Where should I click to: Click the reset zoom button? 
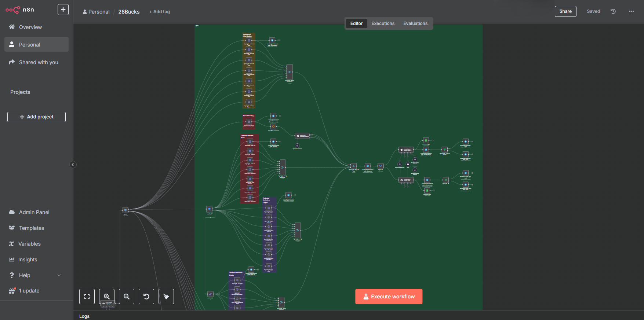point(146,297)
